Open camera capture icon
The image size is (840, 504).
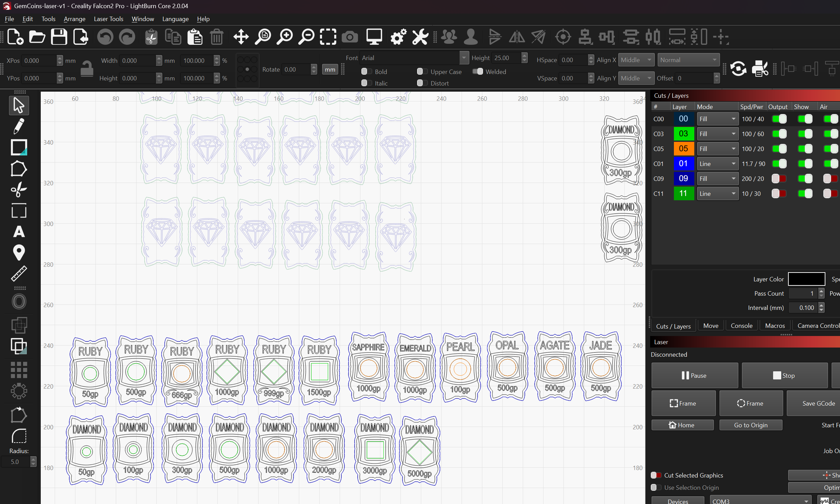pos(350,37)
